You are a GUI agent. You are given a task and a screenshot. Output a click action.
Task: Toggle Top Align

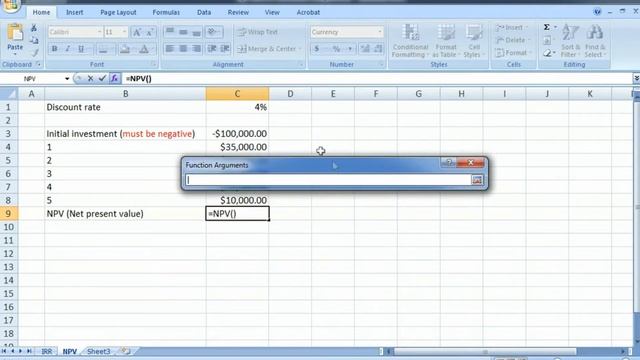(170, 31)
